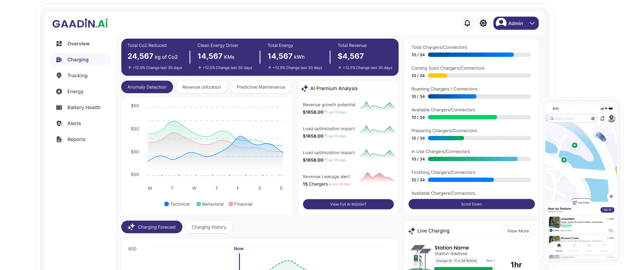The width and height of the screenshot is (644, 270).
Task: Click the Revenue Leakage alert red sparkline
Action: pyautogui.click(x=377, y=177)
